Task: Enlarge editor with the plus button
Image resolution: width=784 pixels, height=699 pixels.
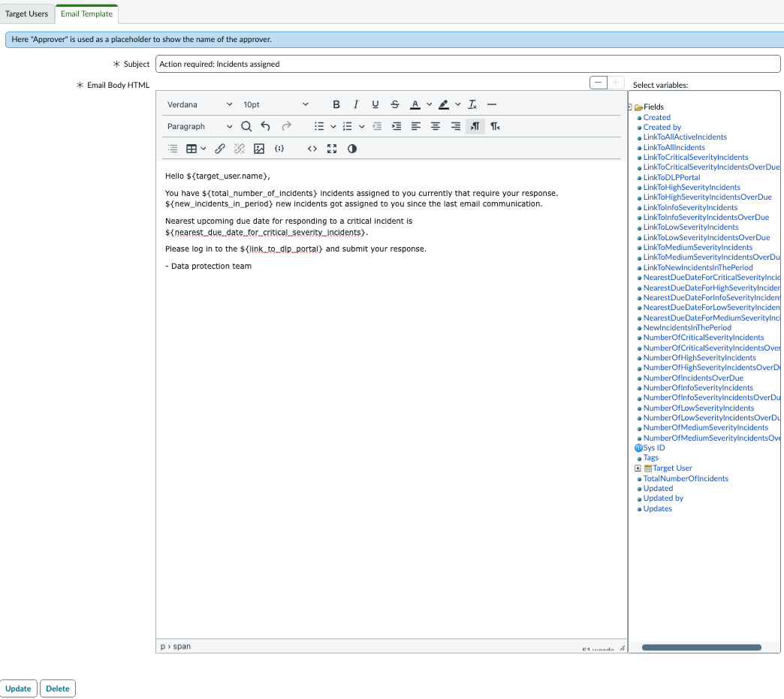Action: (x=616, y=83)
